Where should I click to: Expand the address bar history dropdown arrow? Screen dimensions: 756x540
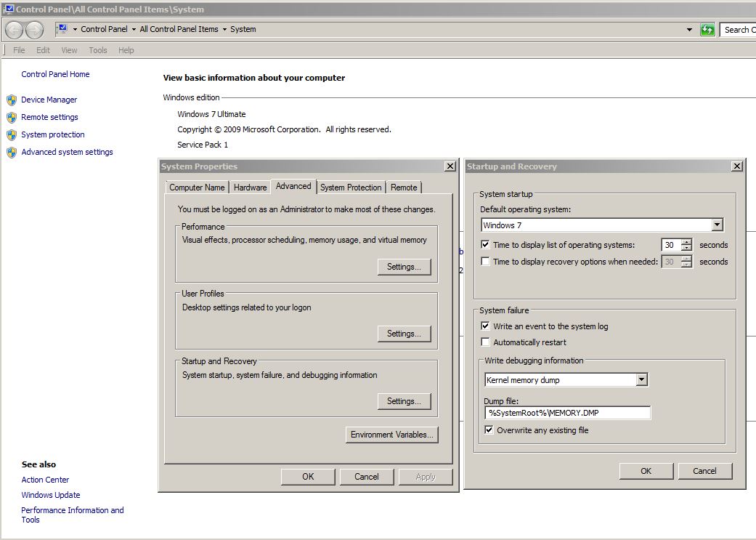689,30
